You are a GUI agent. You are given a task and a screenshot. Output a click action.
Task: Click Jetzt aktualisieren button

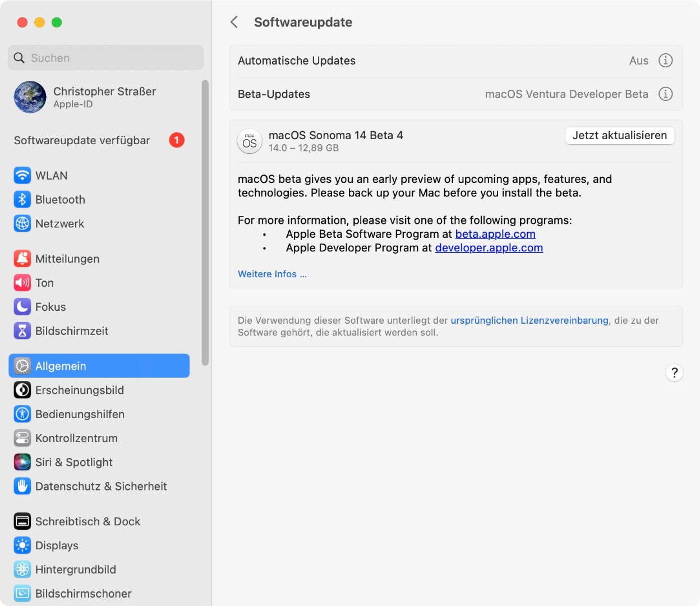click(x=619, y=136)
